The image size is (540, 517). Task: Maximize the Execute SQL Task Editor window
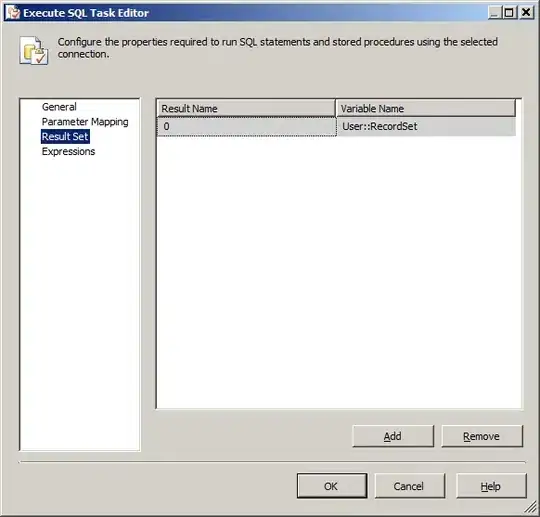(x=510, y=13)
